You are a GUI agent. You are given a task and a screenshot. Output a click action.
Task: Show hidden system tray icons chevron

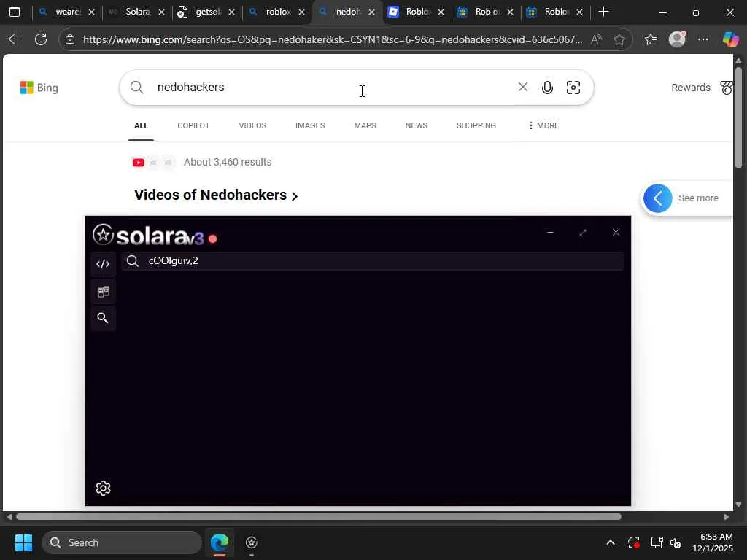[611, 542]
